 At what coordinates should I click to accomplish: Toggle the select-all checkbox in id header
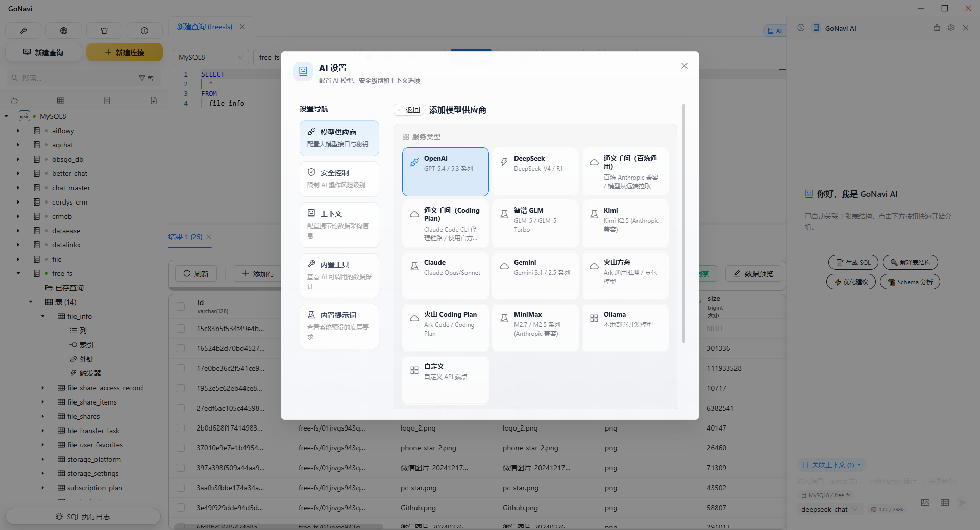[181, 307]
